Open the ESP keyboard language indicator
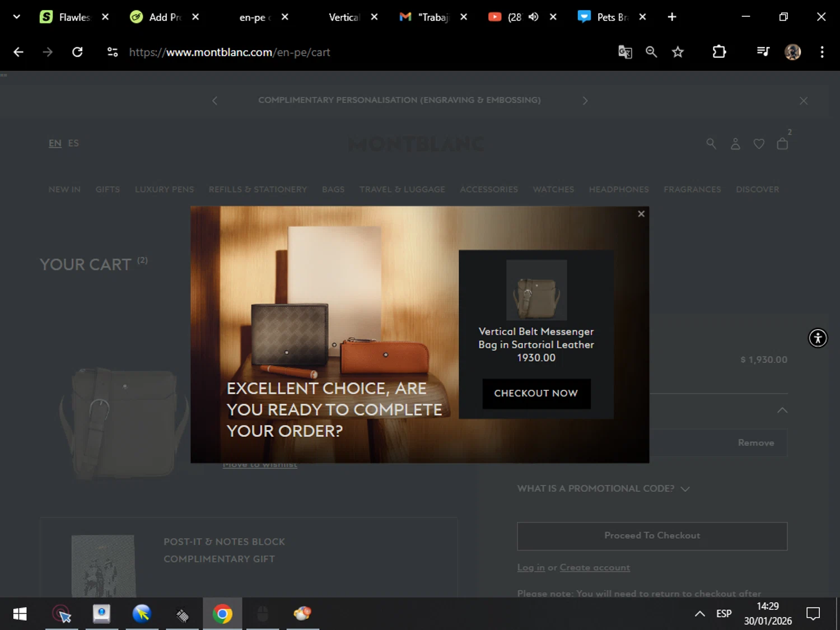 tap(724, 614)
